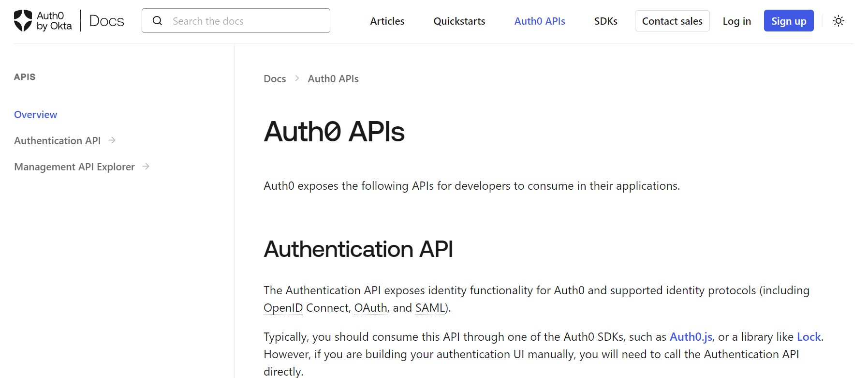Click arrow icon next to Authentication API
Screen dimensions: 868x378
[112, 140]
